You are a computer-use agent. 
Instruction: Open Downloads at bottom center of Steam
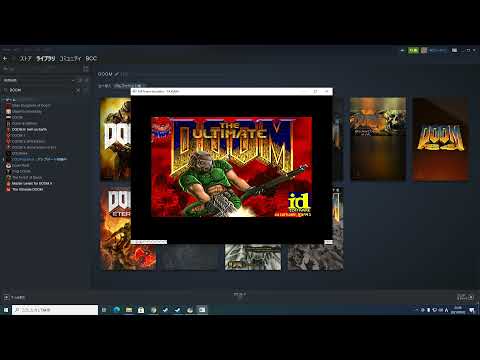tap(240, 295)
